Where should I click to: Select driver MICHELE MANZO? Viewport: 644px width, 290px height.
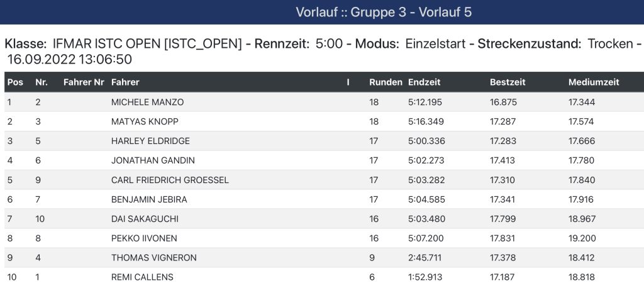click(x=147, y=103)
